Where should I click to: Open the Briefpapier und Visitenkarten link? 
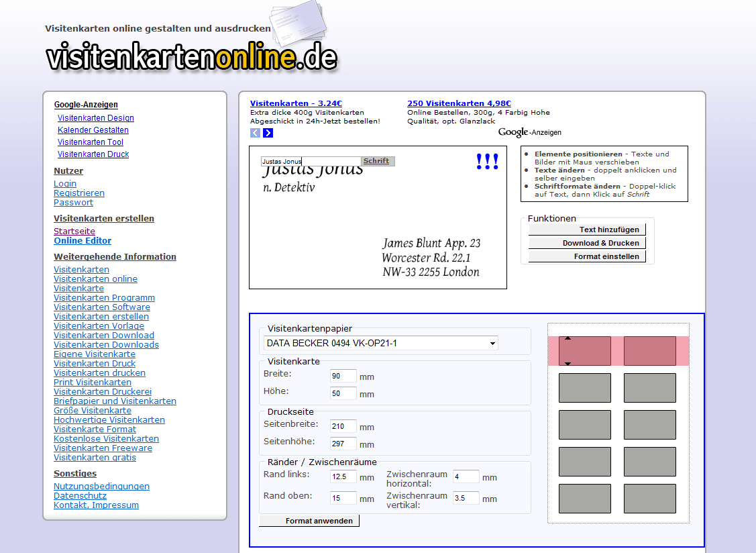[x=115, y=401]
